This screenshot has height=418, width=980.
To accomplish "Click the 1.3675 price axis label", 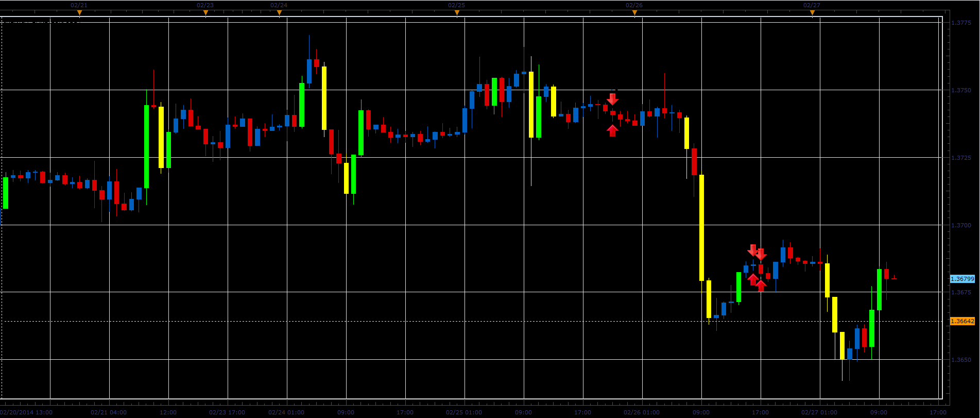I will coord(961,292).
